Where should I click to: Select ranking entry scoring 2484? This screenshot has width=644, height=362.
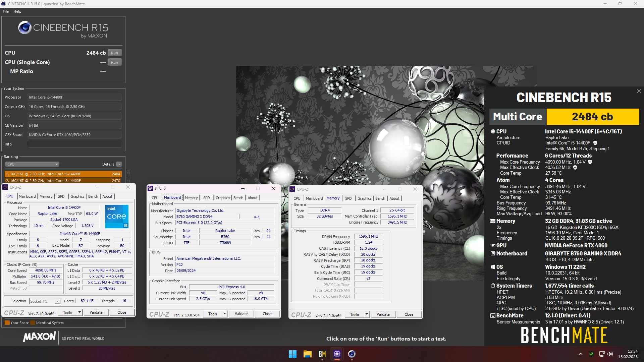pyautogui.click(x=63, y=174)
